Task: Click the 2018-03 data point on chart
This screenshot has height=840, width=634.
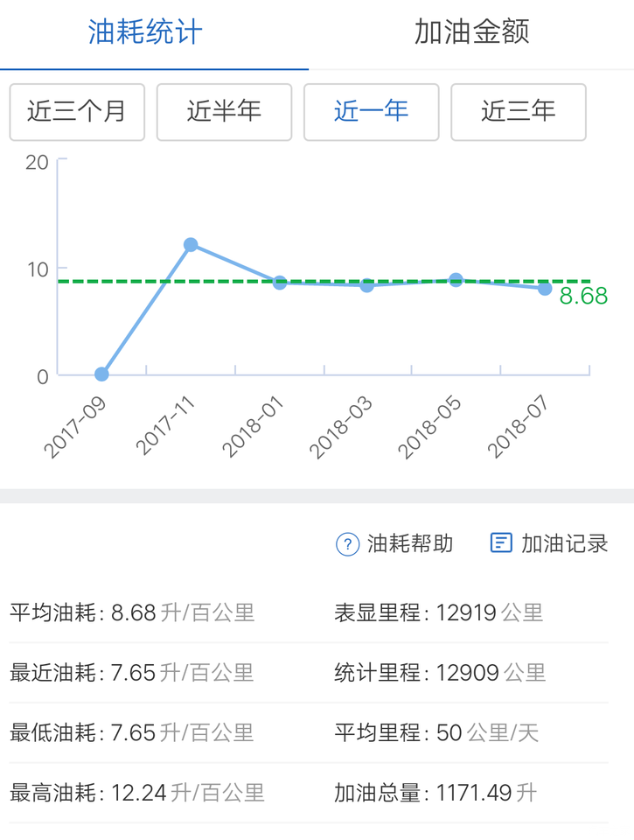Action: pos(367,285)
